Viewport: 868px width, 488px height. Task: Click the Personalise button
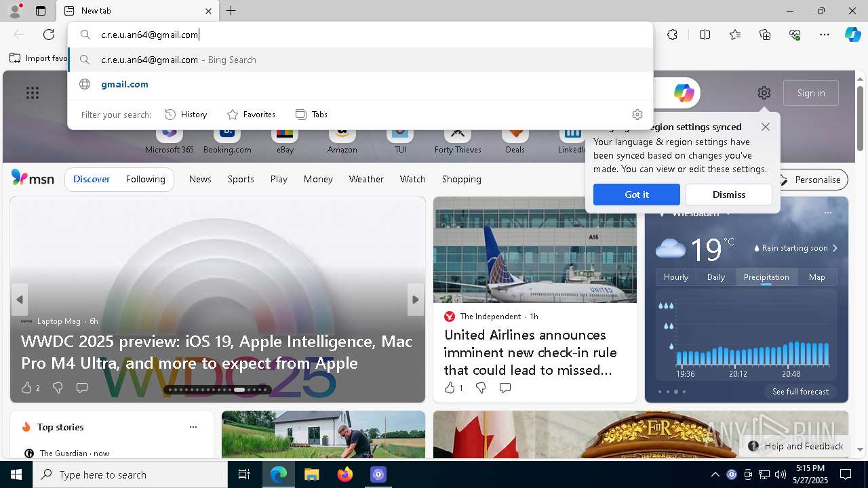click(x=810, y=180)
